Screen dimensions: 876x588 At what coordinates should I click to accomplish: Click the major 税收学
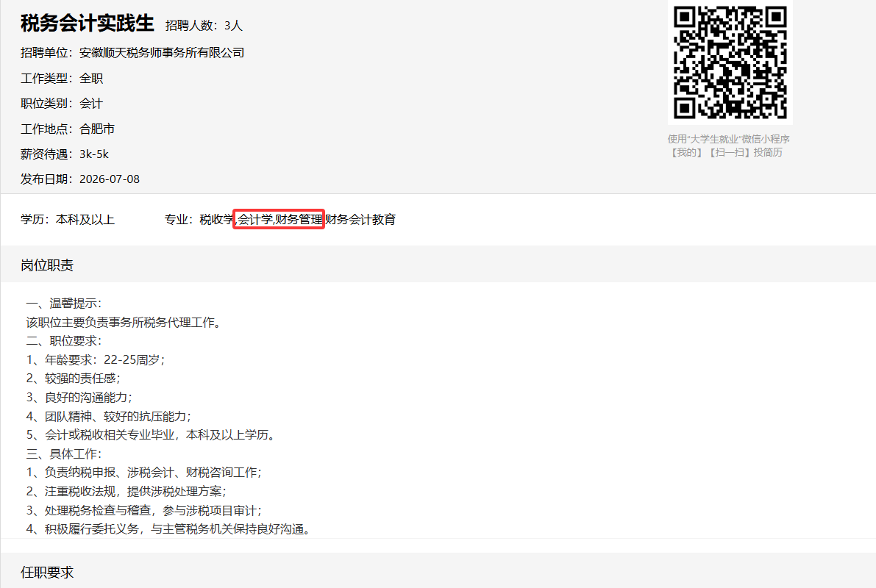[217, 220]
